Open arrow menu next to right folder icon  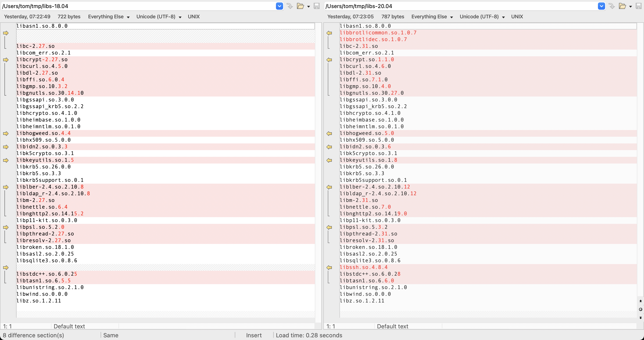pyautogui.click(x=631, y=6)
